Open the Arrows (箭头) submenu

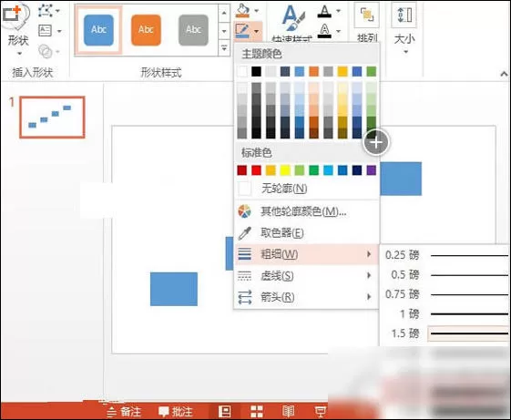tap(306, 297)
